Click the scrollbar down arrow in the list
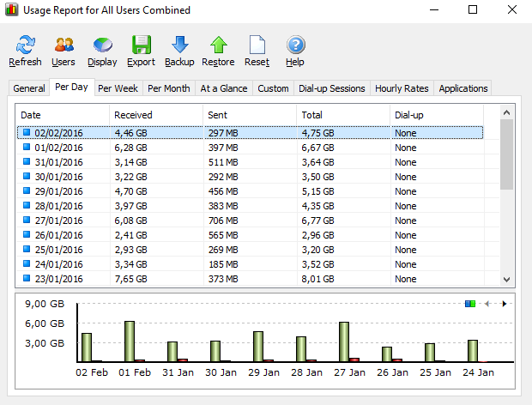This screenshot has height=405, width=532. (x=506, y=280)
